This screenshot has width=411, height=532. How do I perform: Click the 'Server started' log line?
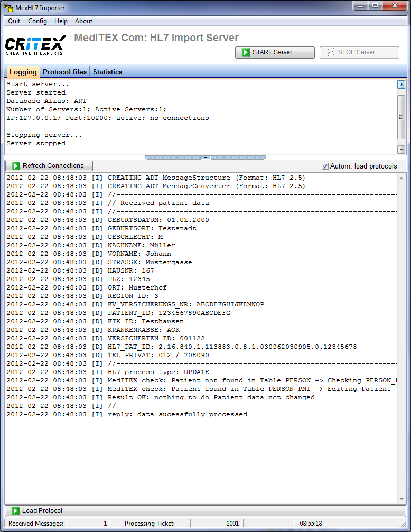coord(36,92)
